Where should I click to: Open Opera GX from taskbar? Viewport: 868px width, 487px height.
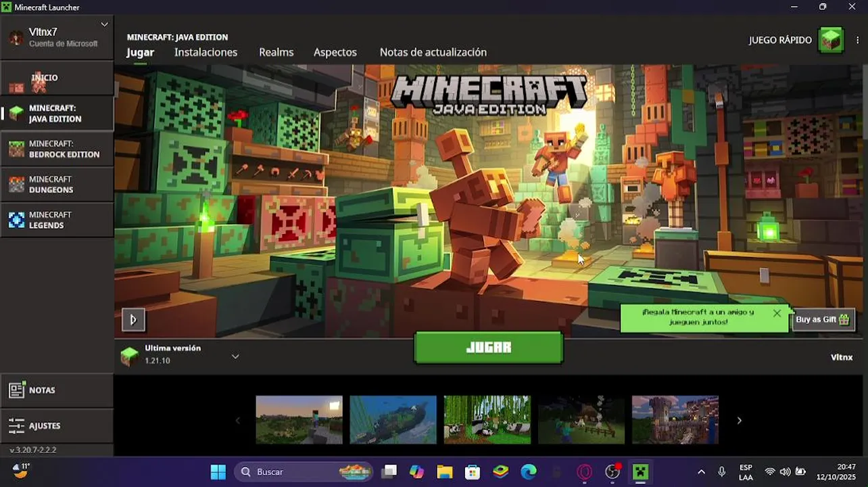point(585,471)
